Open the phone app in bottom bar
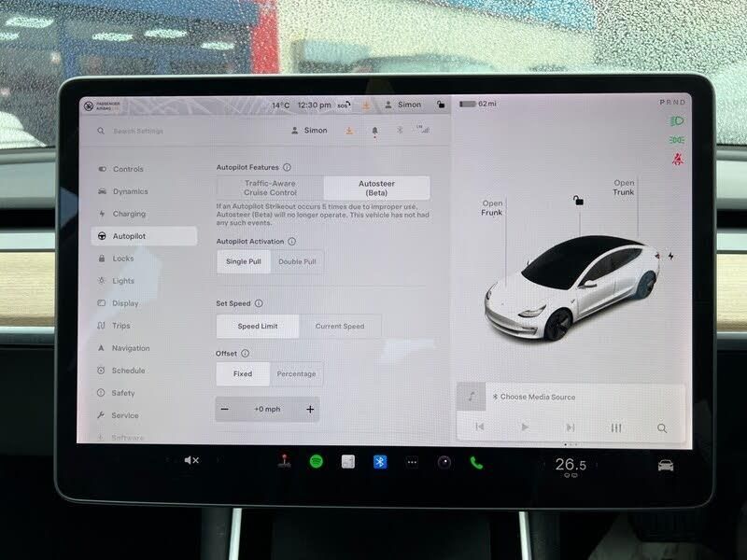Viewport: 747px width, 560px height. (x=476, y=462)
